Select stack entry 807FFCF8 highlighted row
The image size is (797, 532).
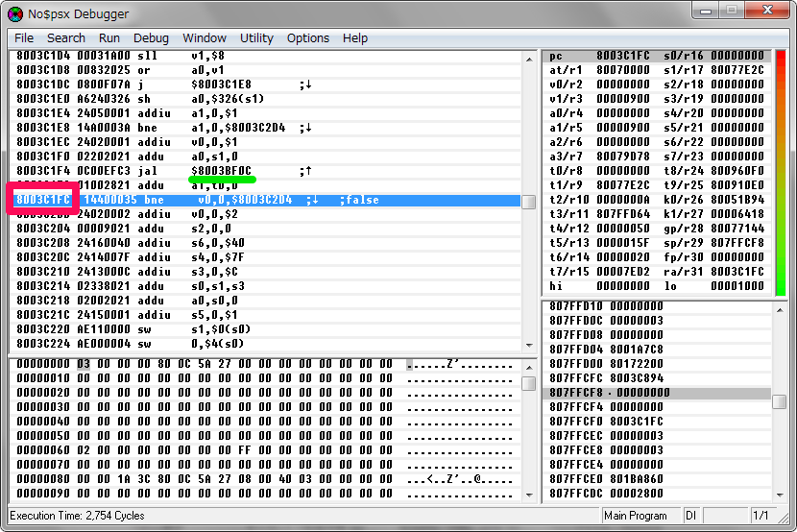tap(657, 393)
